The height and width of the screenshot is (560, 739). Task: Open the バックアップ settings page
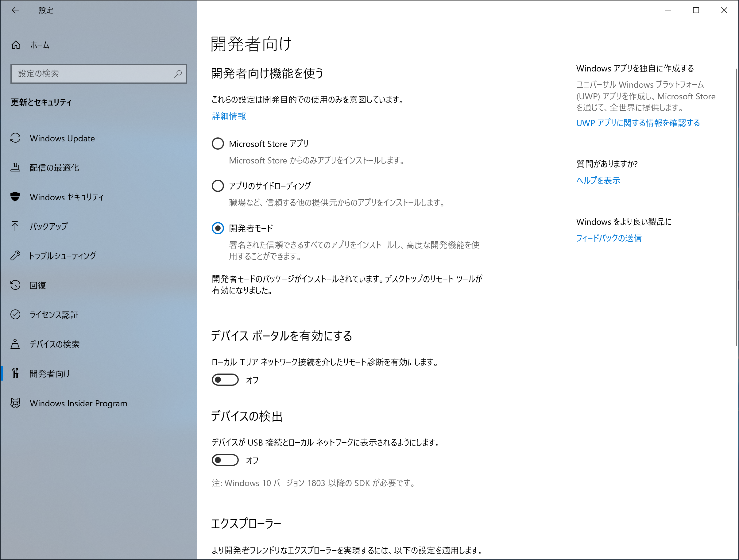click(x=48, y=226)
